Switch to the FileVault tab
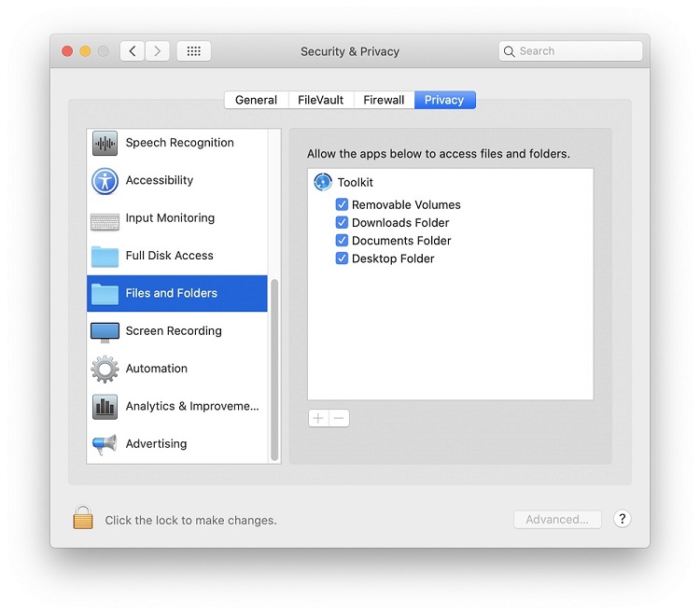This screenshot has height=614, width=700. pos(320,100)
